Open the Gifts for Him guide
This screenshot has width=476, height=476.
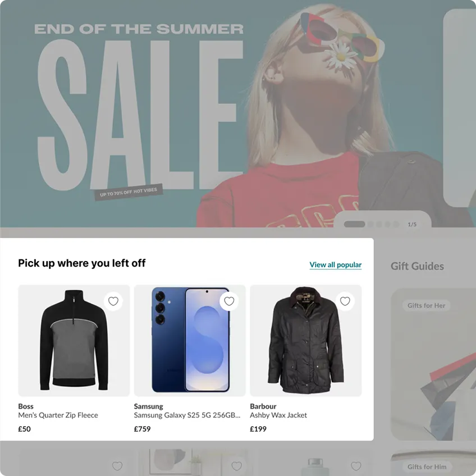pos(427,466)
